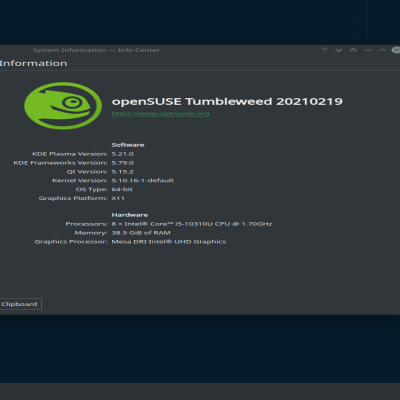Click the Graphics Platform label

(73, 198)
